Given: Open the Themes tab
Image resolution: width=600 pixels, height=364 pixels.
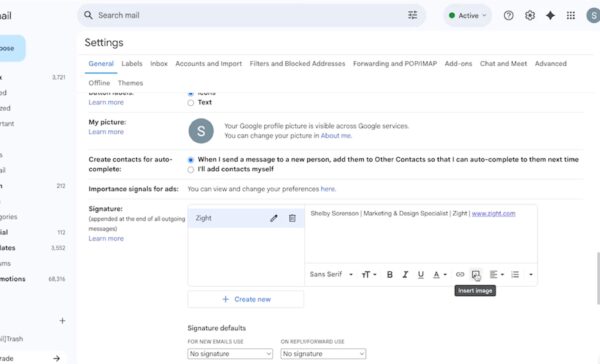Looking at the screenshot, I should 130,83.
